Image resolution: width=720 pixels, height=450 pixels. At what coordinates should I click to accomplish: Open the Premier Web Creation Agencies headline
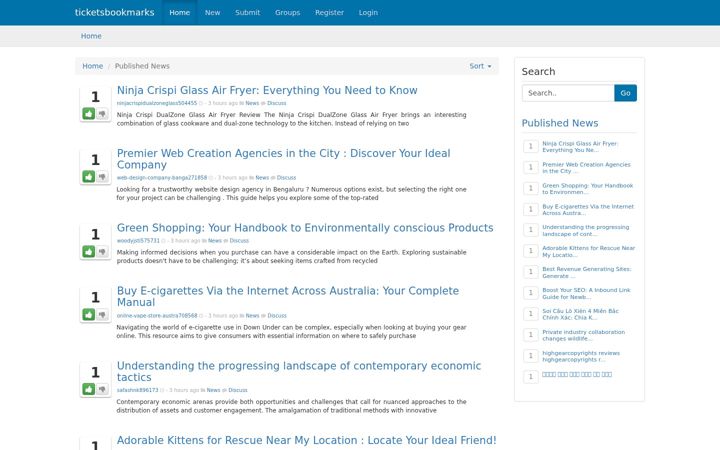click(283, 159)
